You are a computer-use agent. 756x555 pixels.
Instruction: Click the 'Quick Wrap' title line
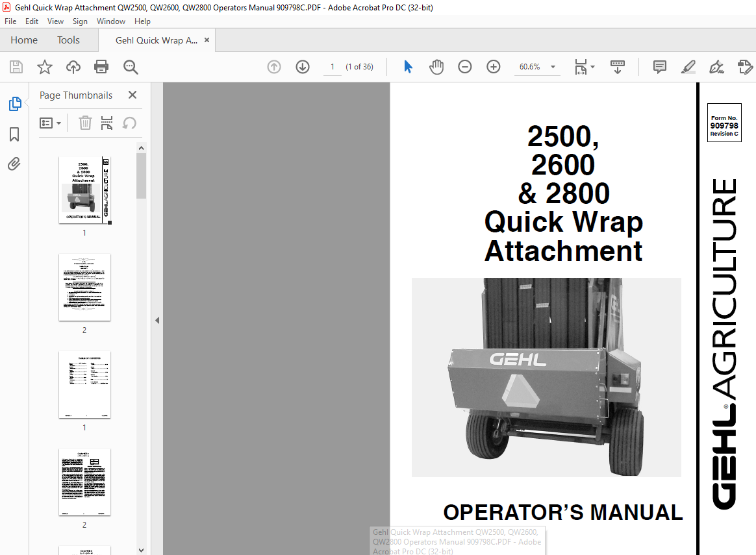point(564,223)
